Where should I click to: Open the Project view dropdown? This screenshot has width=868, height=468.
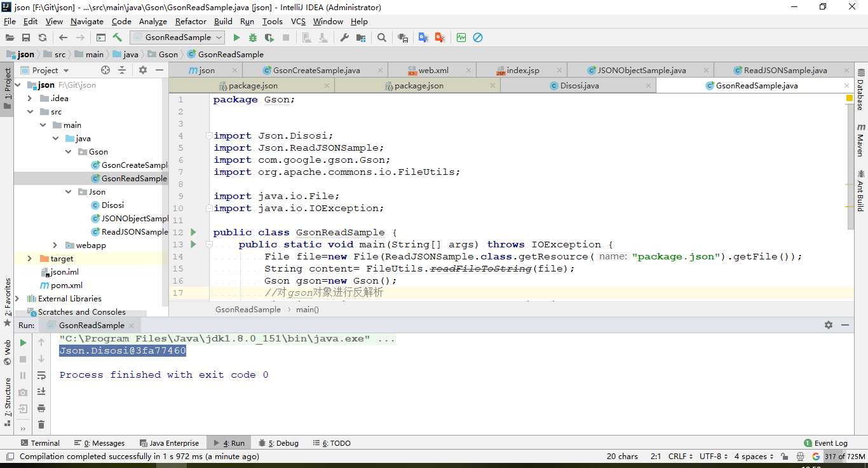click(x=45, y=70)
